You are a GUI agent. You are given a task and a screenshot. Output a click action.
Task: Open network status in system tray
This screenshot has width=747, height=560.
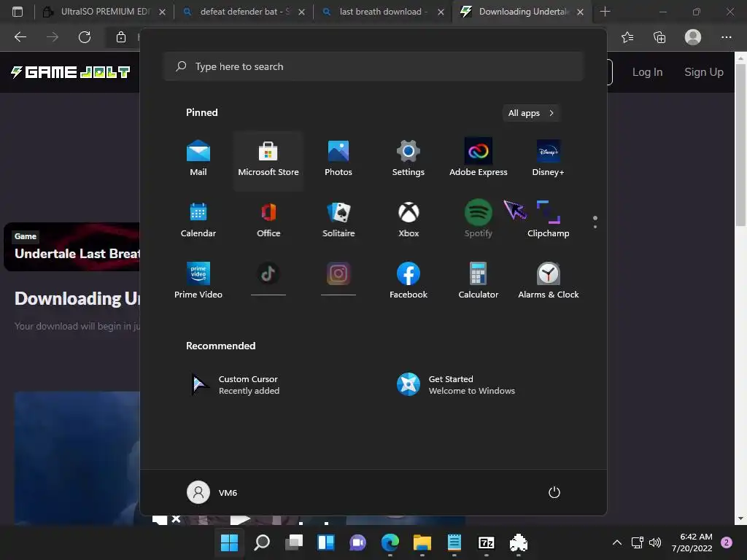[638, 542]
